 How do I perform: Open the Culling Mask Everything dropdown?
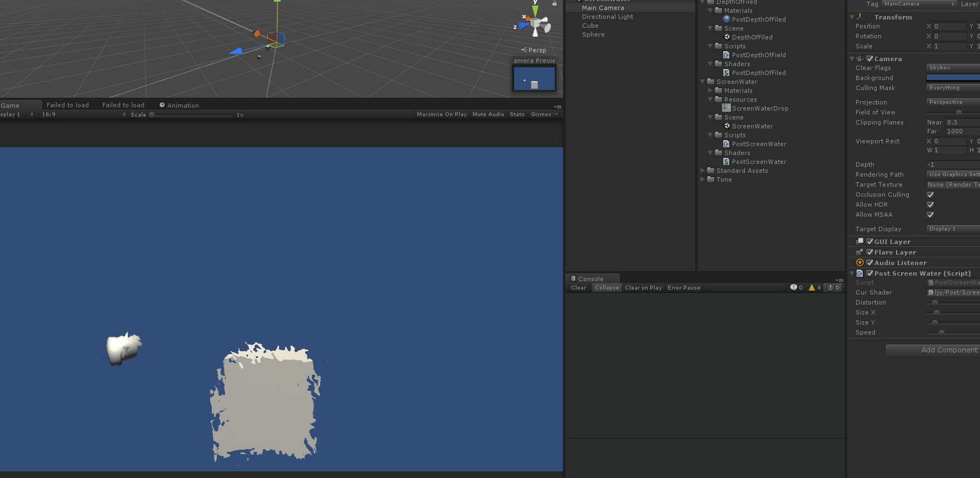point(953,88)
